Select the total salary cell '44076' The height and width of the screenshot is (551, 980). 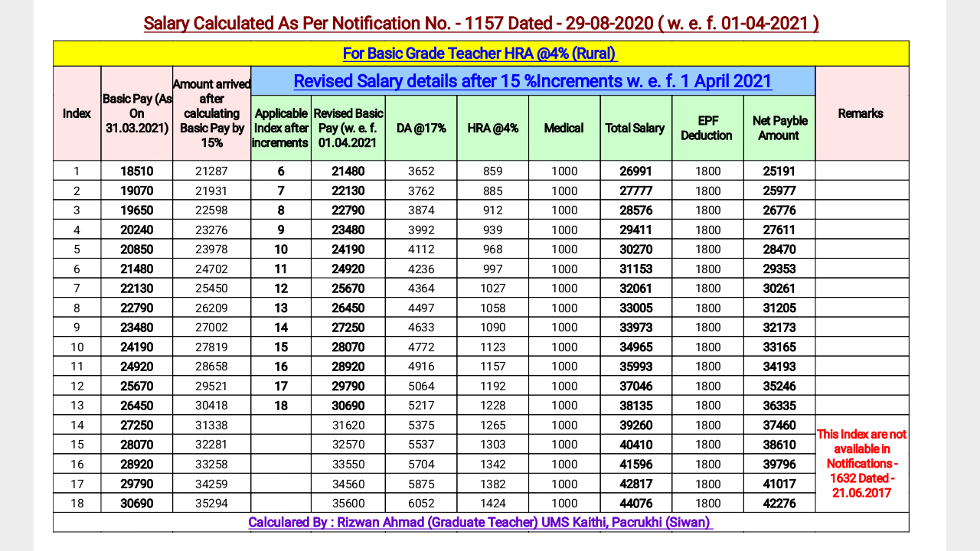pyautogui.click(x=635, y=503)
